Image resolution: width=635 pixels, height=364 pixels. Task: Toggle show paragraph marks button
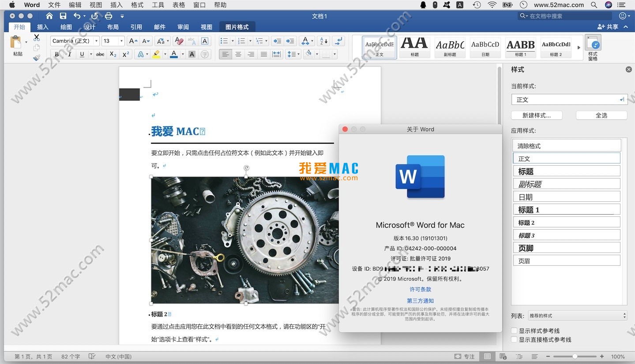click(338, 41)
